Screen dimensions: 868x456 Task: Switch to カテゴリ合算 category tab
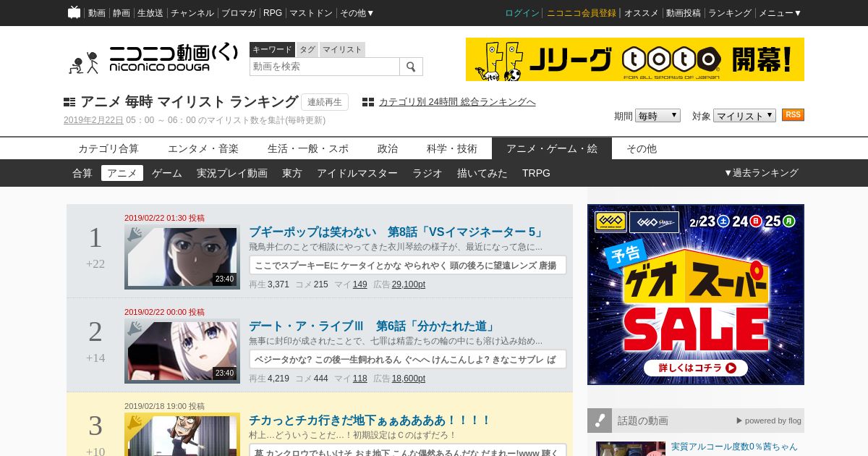109,148
